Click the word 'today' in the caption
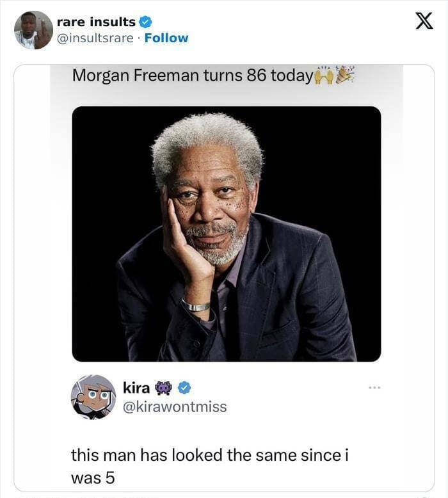Image resolution: width=448 pixels, height=498 pixels. [x=291, y=76]
